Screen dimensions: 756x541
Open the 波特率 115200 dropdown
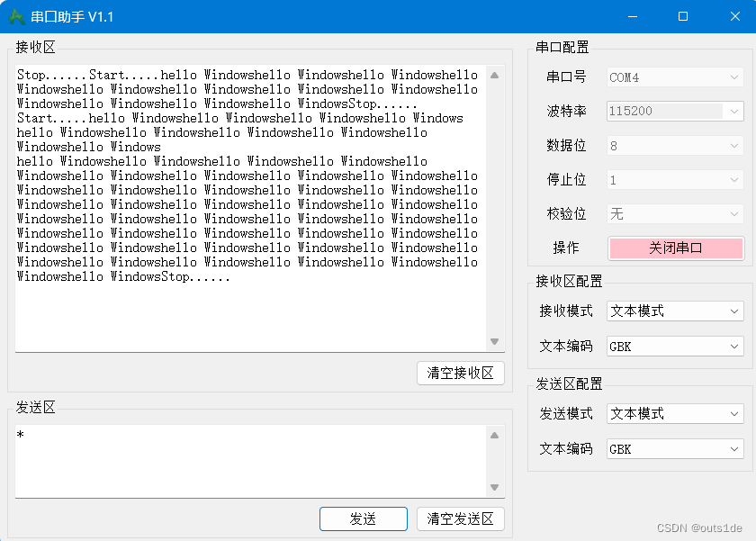coord(674,112)
